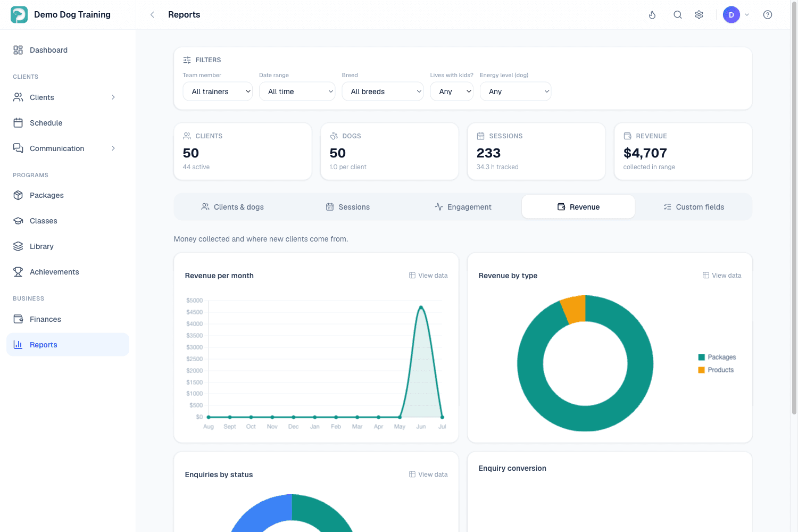Image resolution: width=798 pixels, height=532 pixels.
Task: Open the Lives with kids Any dropdown
Action: coord(452,92)
